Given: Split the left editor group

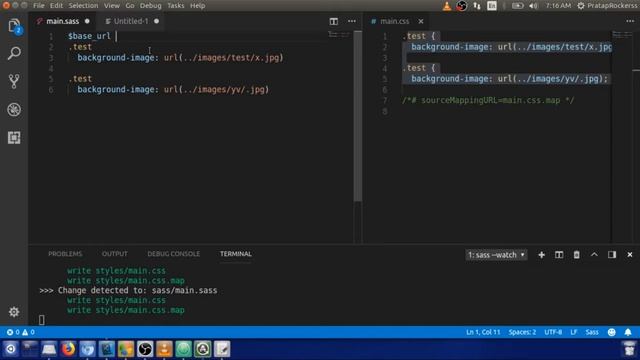Looking at the screenshot, I should pyautogui.click(x=333, y=21).
